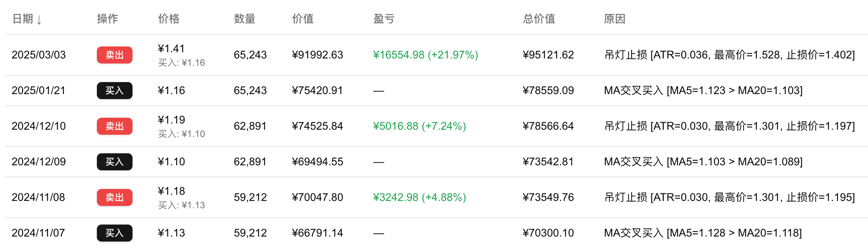Select the profit ¥16554.98 (+21.97%) cell
Screen dimensions: 868x247
425,55
